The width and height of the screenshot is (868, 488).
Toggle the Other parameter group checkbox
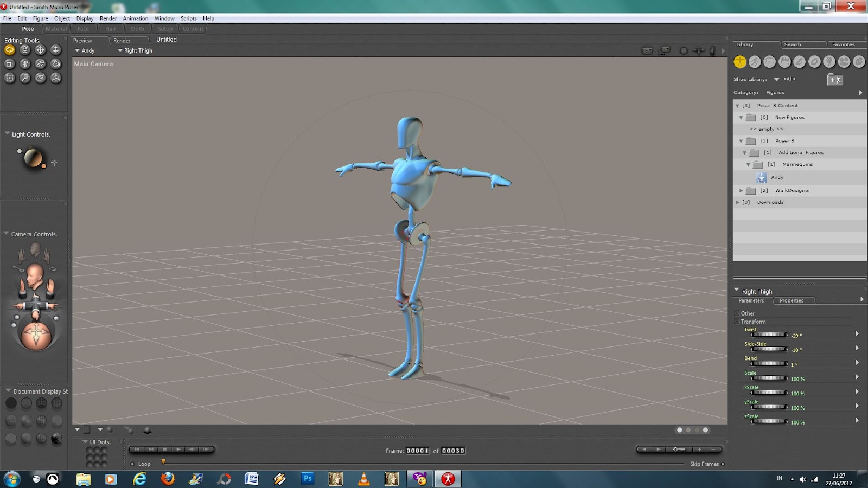(x=737, y=313)
